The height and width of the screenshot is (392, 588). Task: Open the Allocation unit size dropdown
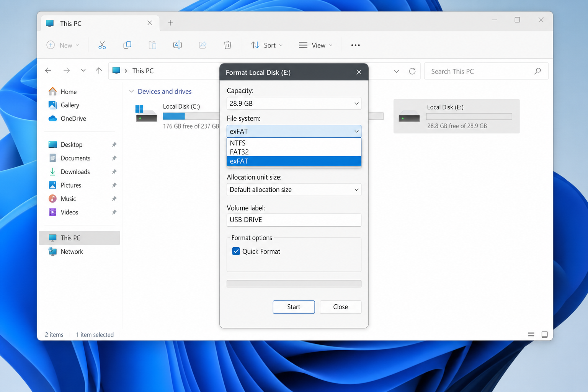click(x=294, y=189)
